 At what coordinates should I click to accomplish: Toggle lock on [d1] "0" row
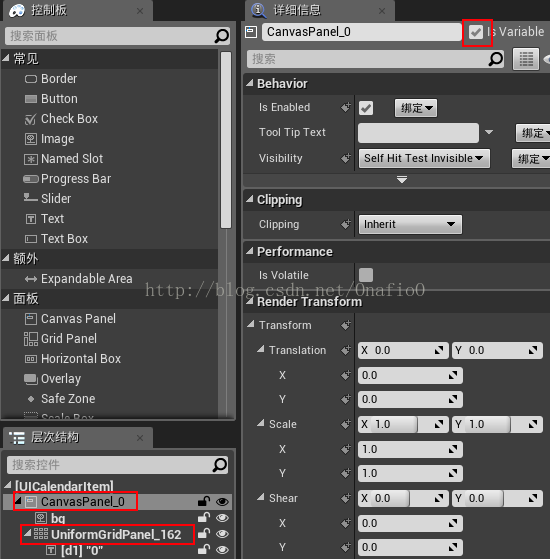coord(204,549)
